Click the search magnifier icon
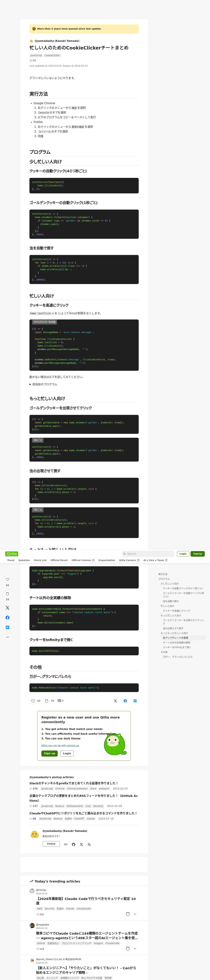The height and width of the screenshot is (980, 210). (125, 554)
